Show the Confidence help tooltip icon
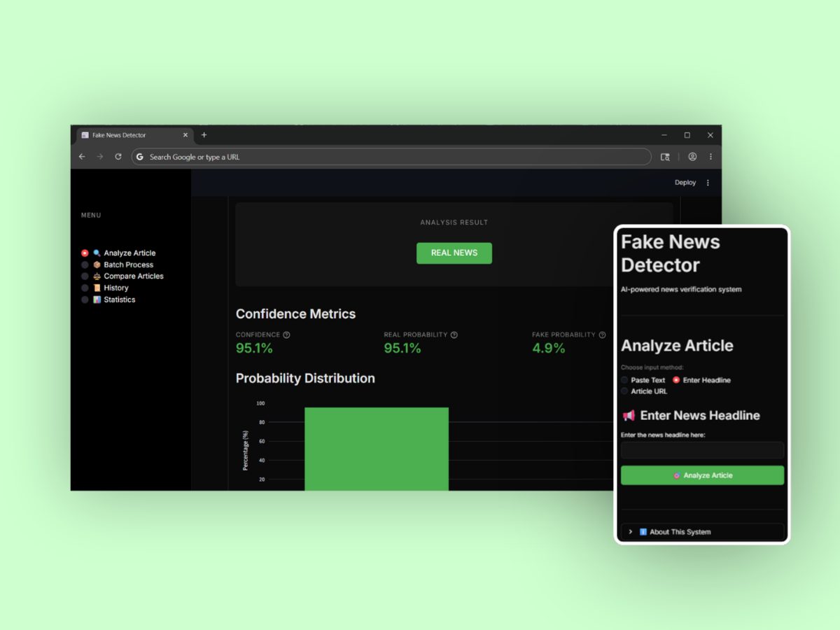The width and height of the screenshot is (840, 630). tap(286, 335)
